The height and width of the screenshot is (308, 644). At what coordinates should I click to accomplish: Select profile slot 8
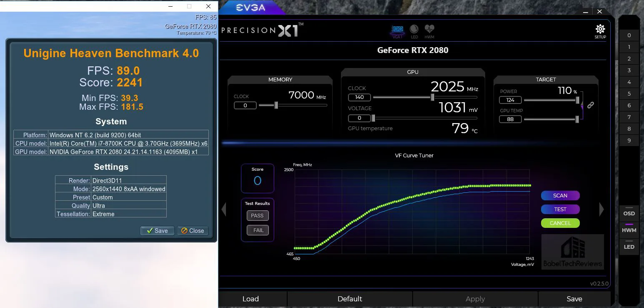pyautogui.click(x=629, y=129)
